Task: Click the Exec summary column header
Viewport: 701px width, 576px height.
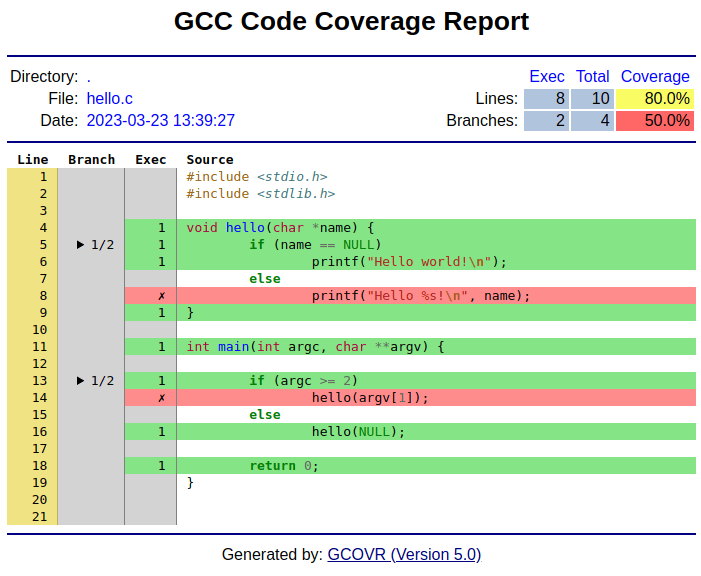Action: click(x=547, y=76)
